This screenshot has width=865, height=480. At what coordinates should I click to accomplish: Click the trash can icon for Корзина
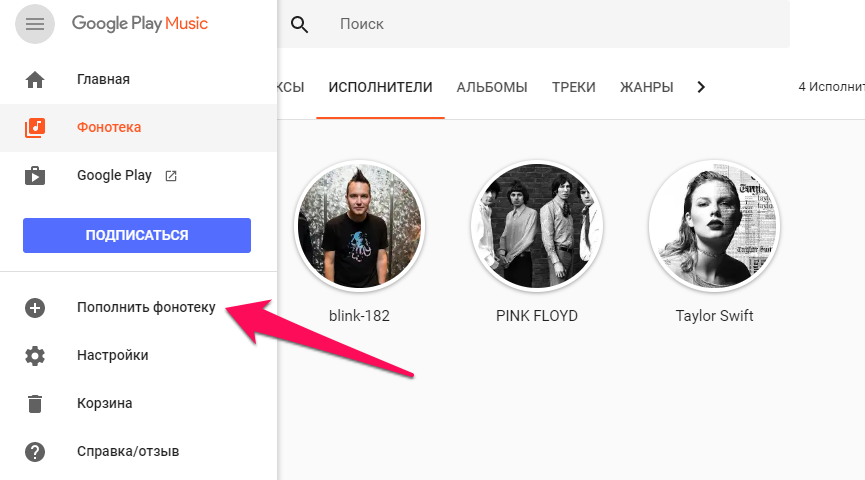pyautogui.click(x=35, y=404)
